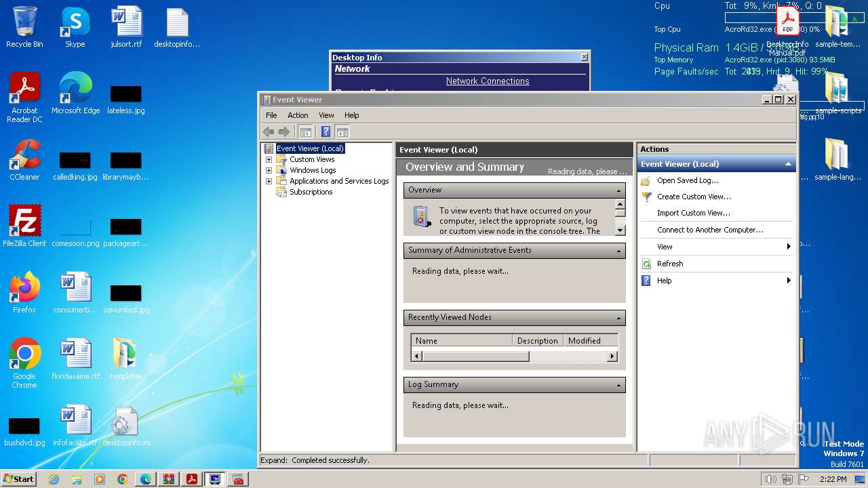Select Microsoft Edge desktop icon
868x488 pixels.
tap(75, 94)
